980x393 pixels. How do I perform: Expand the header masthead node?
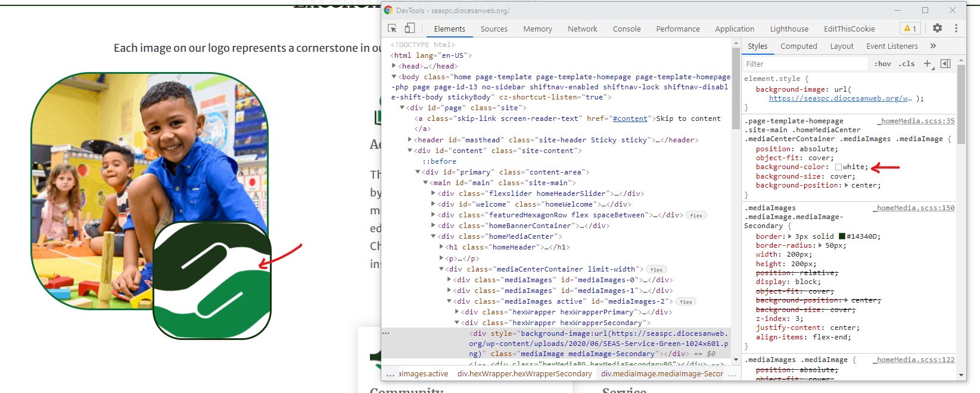point(410,140)
